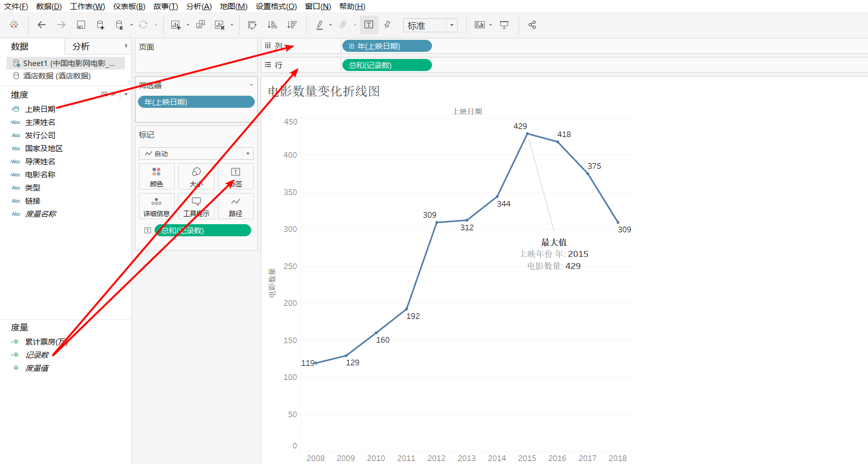
Task: Open the 数据(D) menu
Action: tap(49, 7)
